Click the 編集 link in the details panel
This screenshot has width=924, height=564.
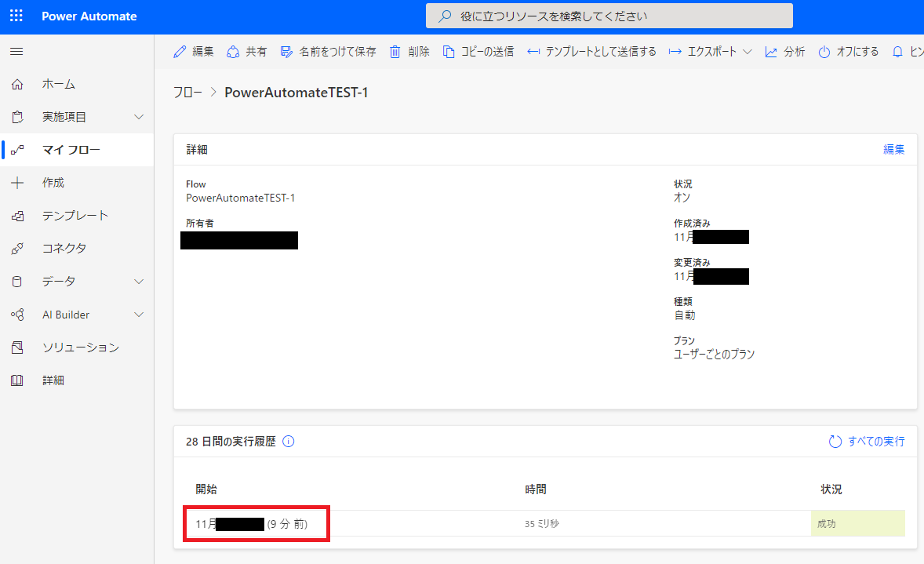click(893, 149)
